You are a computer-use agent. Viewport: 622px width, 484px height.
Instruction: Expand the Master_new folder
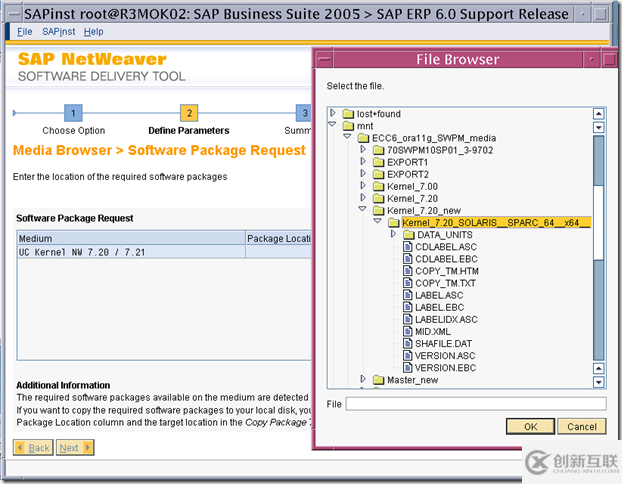[x=363, y=379]
